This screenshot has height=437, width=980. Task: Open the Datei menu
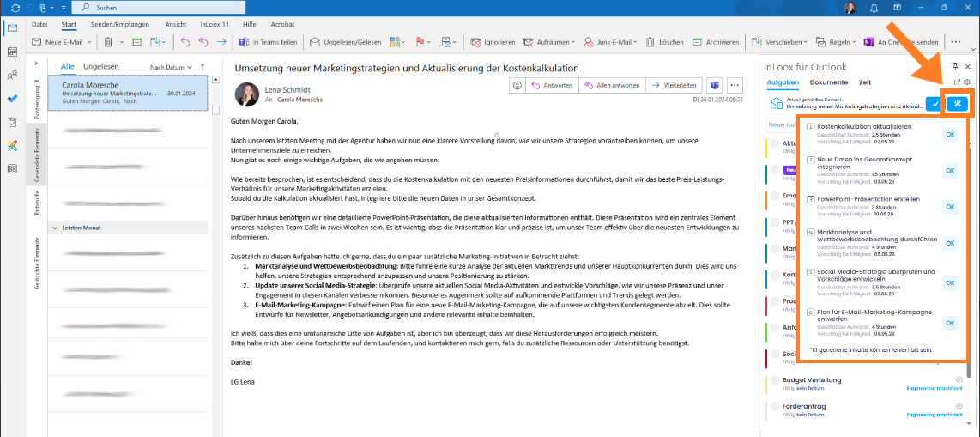click(x=39, y=24)
